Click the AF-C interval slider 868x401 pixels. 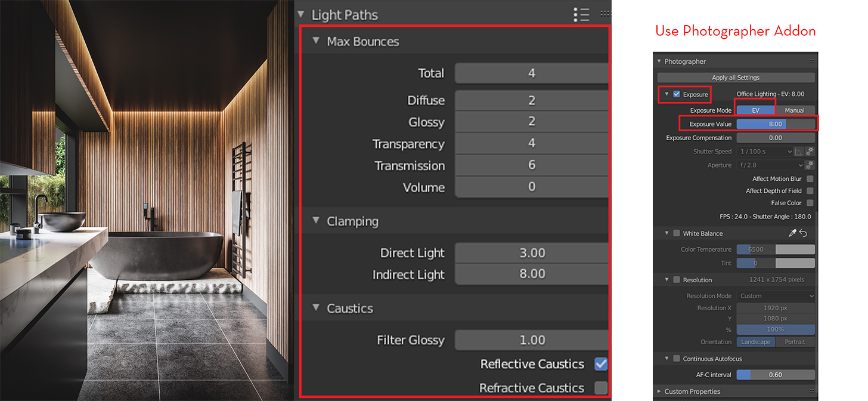776,375
